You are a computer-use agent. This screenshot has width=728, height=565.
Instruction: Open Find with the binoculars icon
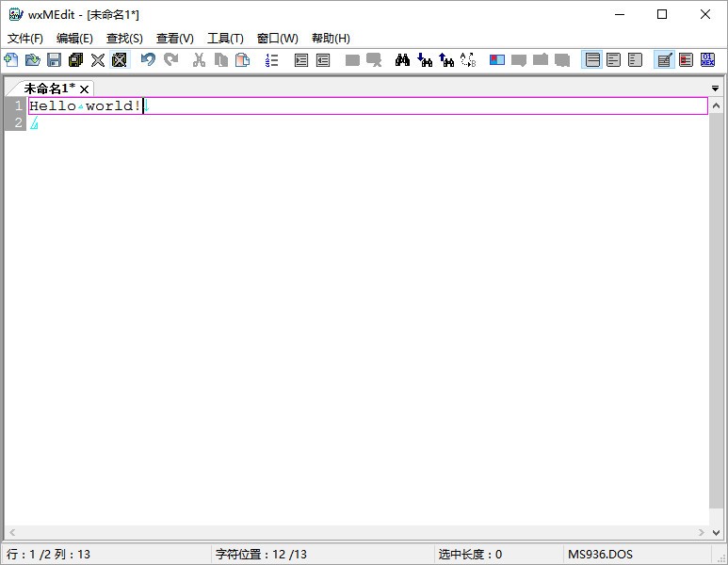tap(402, 60)
